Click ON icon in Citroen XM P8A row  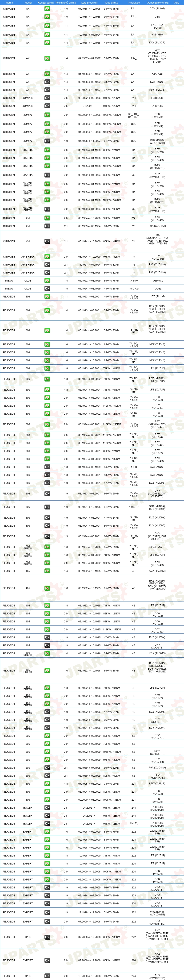pyautogui.click(x=47, y=241)
